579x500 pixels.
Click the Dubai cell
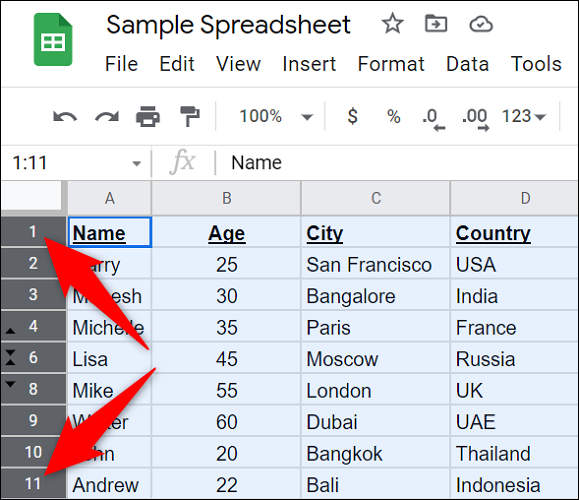(x=376, y=421)
